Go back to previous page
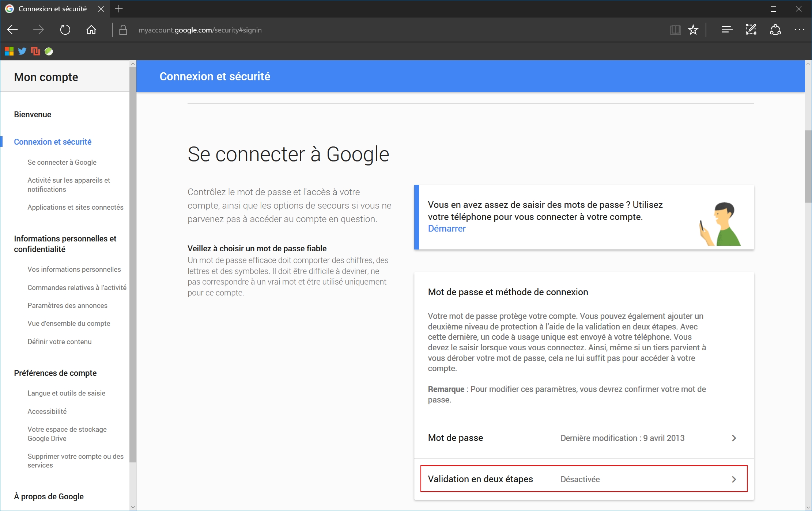Viewport: 812px width, 511px height. pos(12,30)
